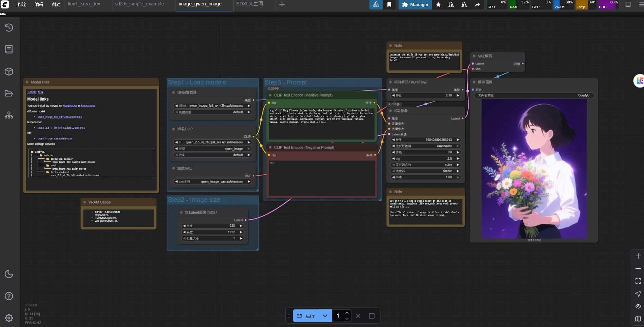
Task: Zoom in with the plus icon
Action: click(x=638, y=256)
